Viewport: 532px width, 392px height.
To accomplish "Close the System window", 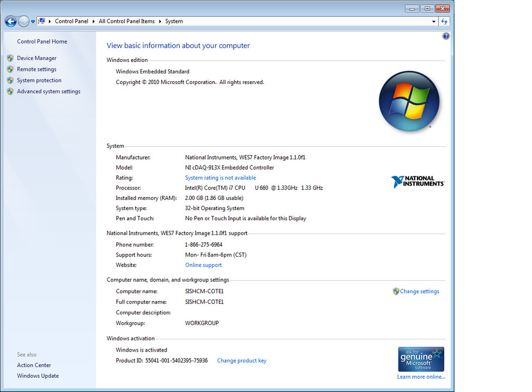I will coord(443,9).
